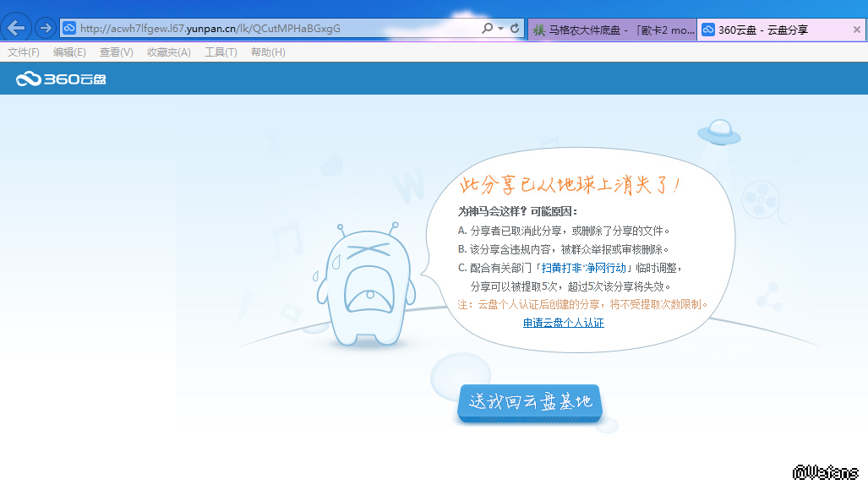Viewport: 868px width, 490px height.
Task: Refresh the page with reload icon
Action: [515, 28]
